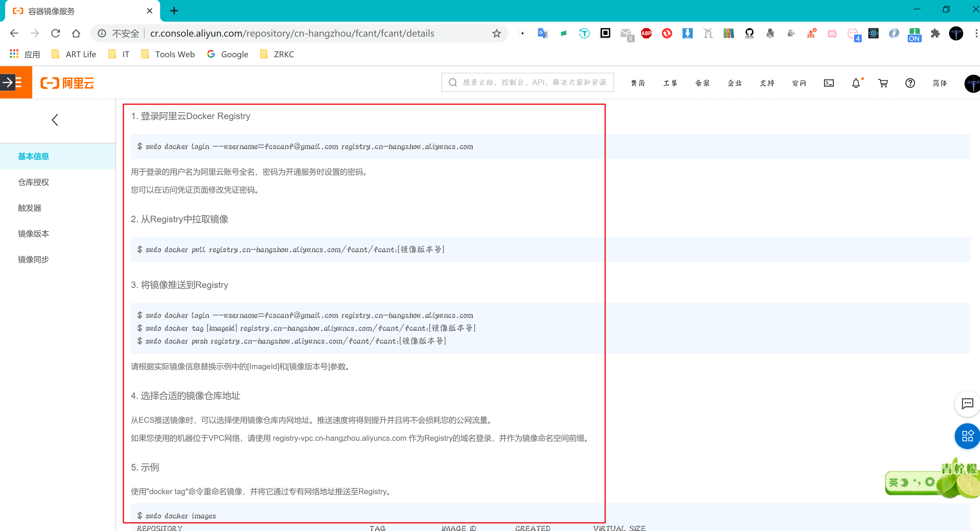
Task: Open a new browser tab
Action: click(x=174, y=11)
